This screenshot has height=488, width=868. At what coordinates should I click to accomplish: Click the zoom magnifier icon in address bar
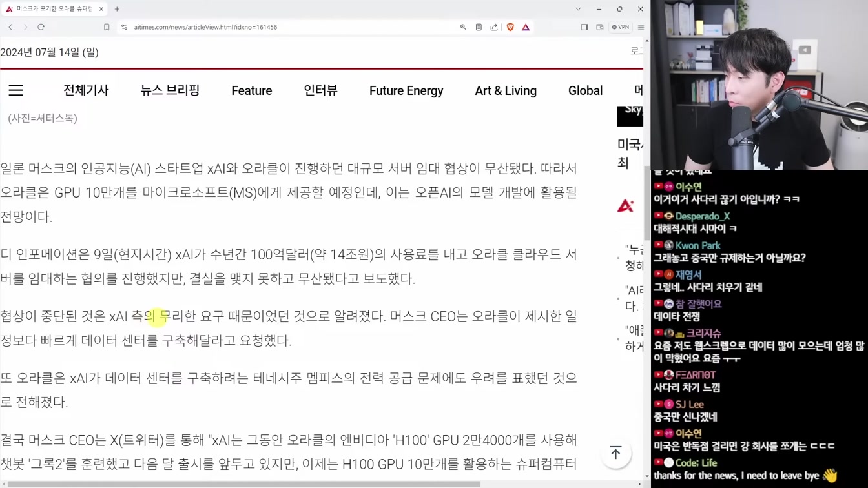pyautogui.click(x=463, y=27)
